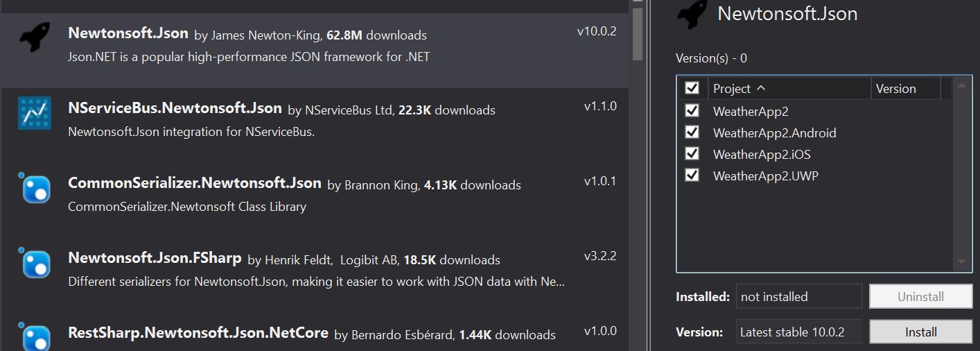Click 'by James Newton-King' author text

pyautogui.click(x=257, y=35)
